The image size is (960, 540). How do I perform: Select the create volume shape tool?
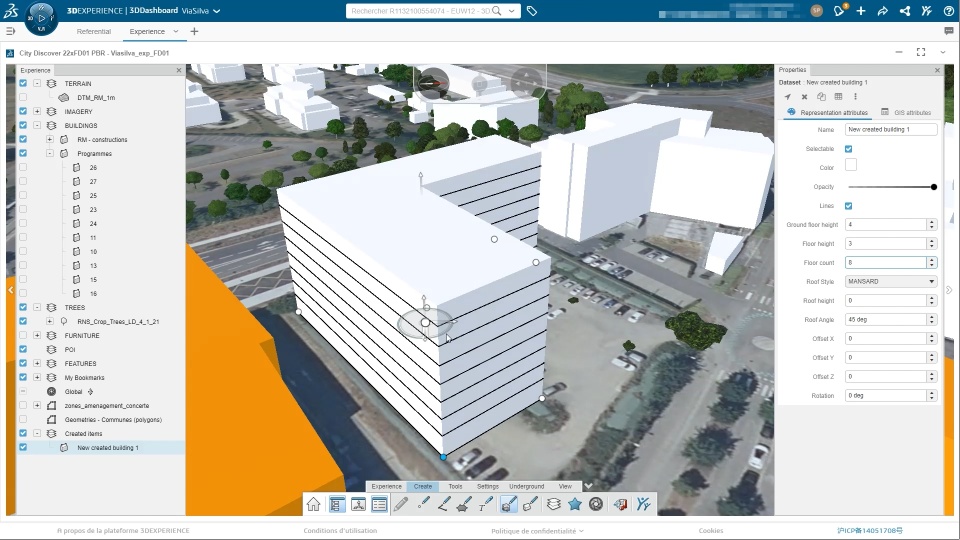530,504
